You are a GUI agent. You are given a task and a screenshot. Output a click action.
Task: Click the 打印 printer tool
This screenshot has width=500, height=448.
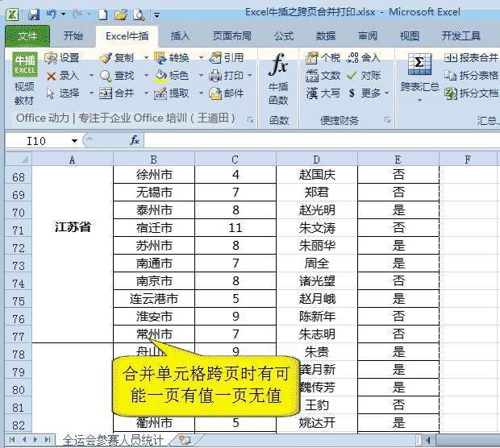(227, 76)
